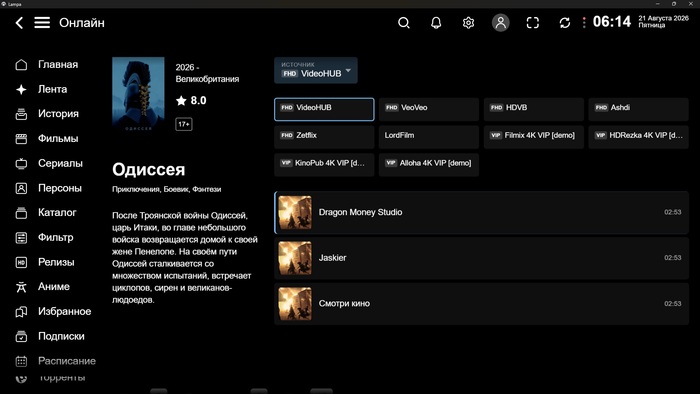Viewport: 700px width, 394px height.
Task: Open Фильмы menu item
Action: point(58,139)
